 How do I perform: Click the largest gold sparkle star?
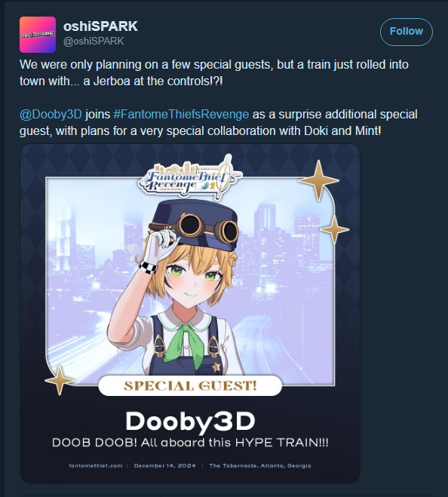[x=318, y=181]
